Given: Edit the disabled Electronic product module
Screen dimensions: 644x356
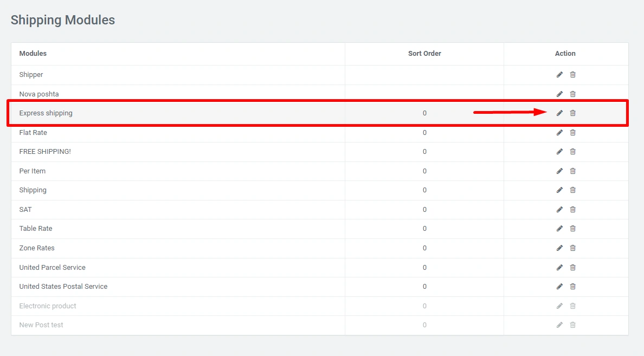Looking at the screenshot, I should 559,306.
